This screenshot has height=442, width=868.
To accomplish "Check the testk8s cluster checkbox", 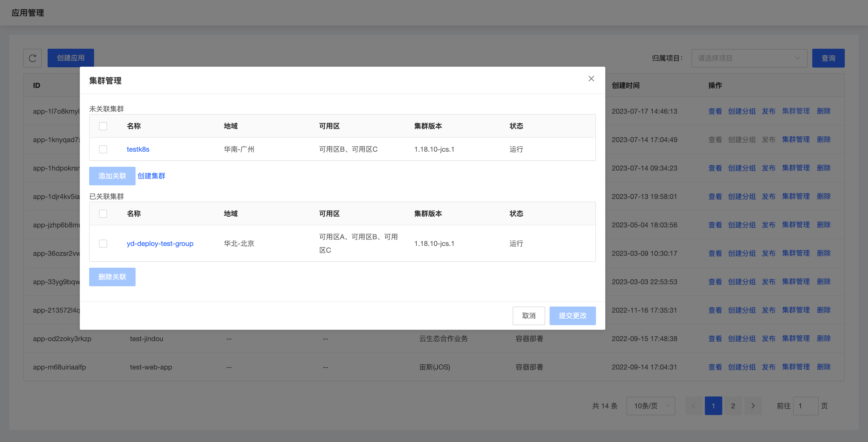I will 103,149.
